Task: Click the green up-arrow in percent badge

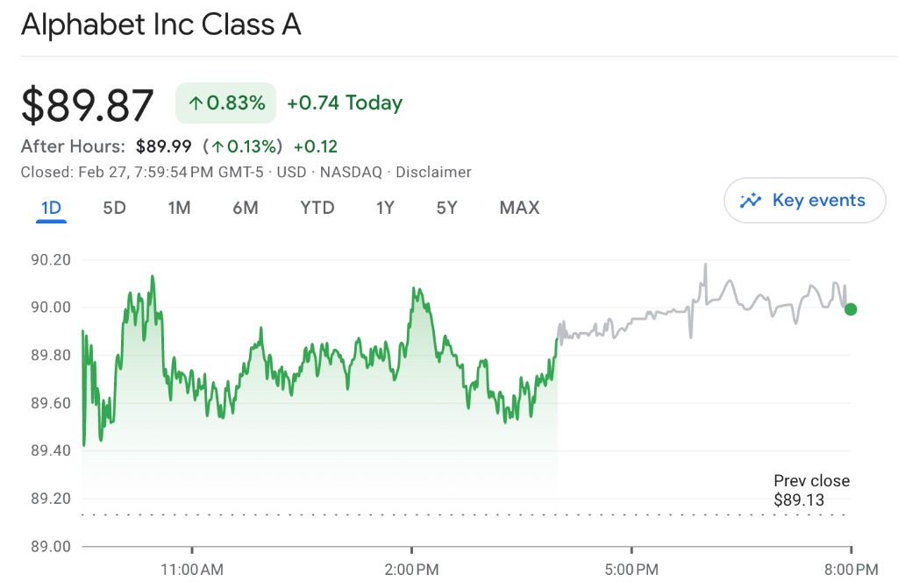Action: pos(195,103)
